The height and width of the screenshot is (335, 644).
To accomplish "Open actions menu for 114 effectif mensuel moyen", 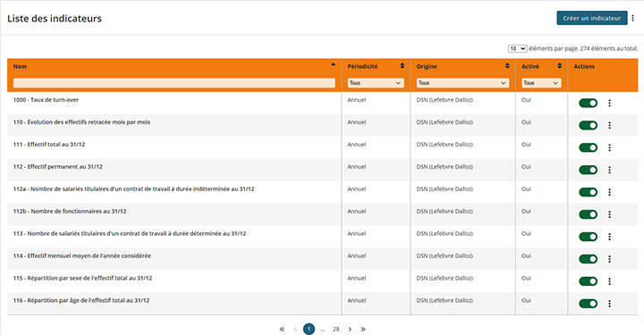I will click(x=609, y=259).
